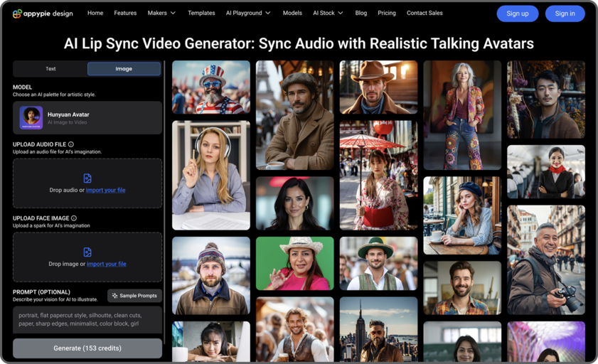The height and width of the screenshot is (364, 598).
Task: Click Generate (153 credits) button
Action: (87, 348)
